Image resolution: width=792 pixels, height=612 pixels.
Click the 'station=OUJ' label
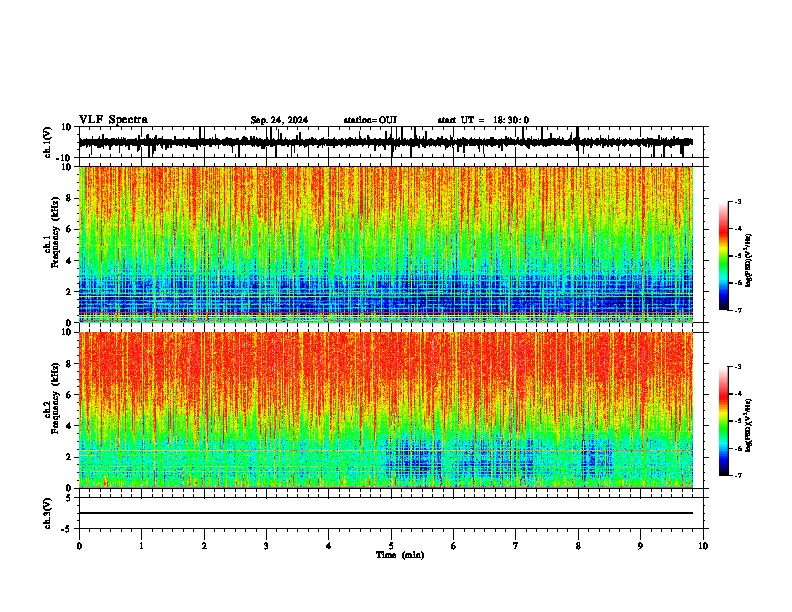[370, 120]
